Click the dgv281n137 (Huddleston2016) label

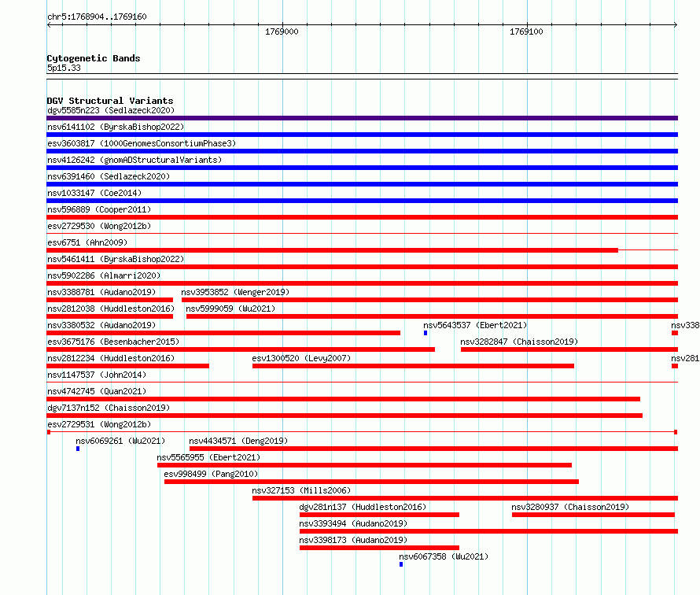(x=363, y=507)
